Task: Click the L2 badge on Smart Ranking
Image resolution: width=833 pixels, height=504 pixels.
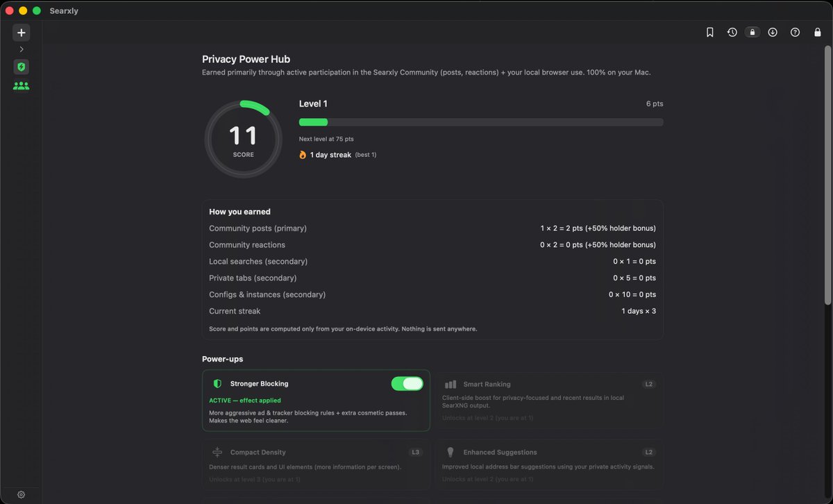Action: pos(649,384)
